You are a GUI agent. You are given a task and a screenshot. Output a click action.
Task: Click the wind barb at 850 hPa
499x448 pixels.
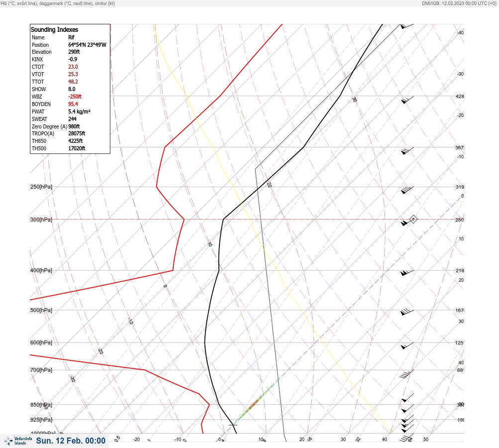click(407, 408)
